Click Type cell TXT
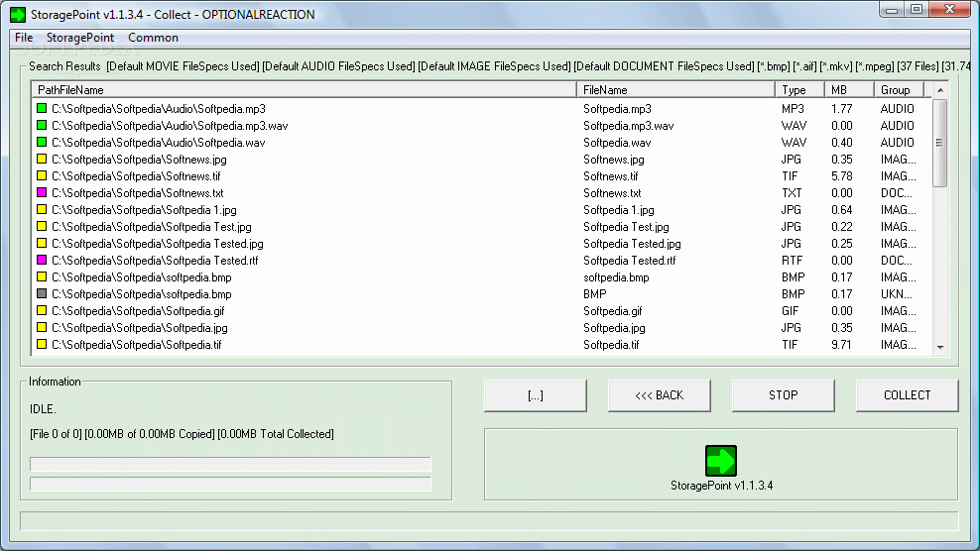This screenshot has height=551, width=980. pos(792,193)
